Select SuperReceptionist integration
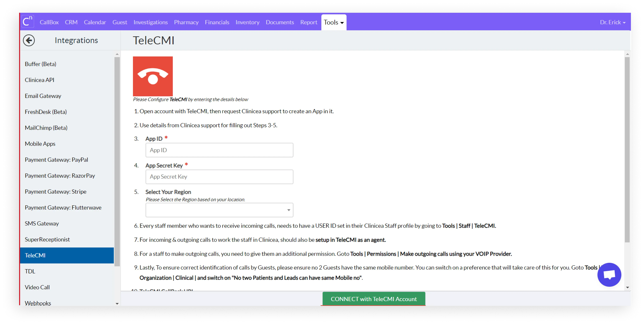The image size is (644, 325). (67, 239)
